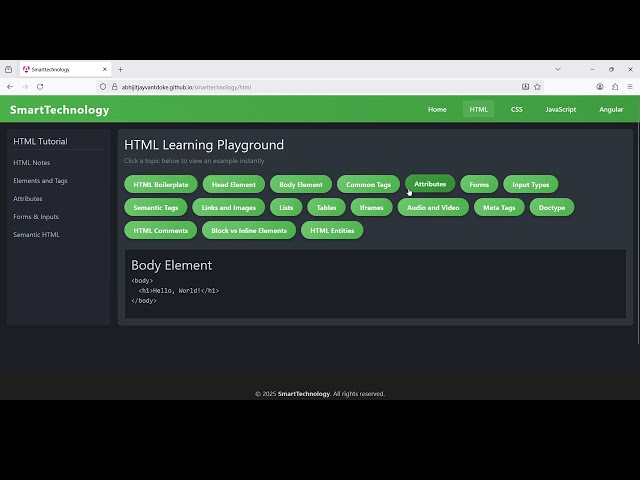Click the Common Tags topic button
Viewport: 640px width, 480px height.
coord(368,184)
